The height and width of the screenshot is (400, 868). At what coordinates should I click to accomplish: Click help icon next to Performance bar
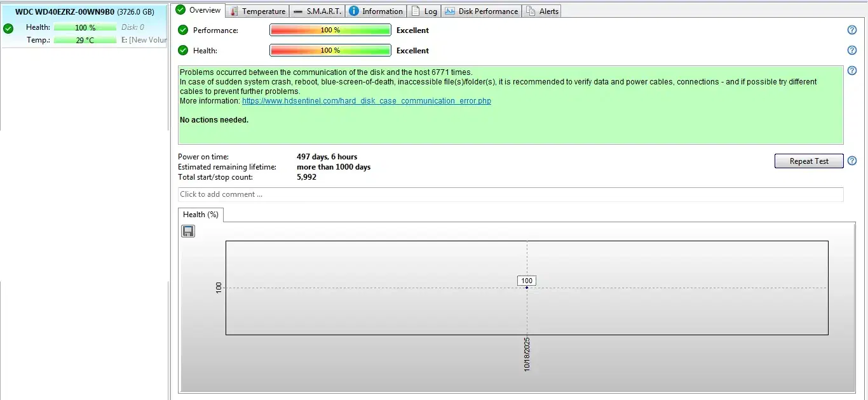[x=852, y=30]
